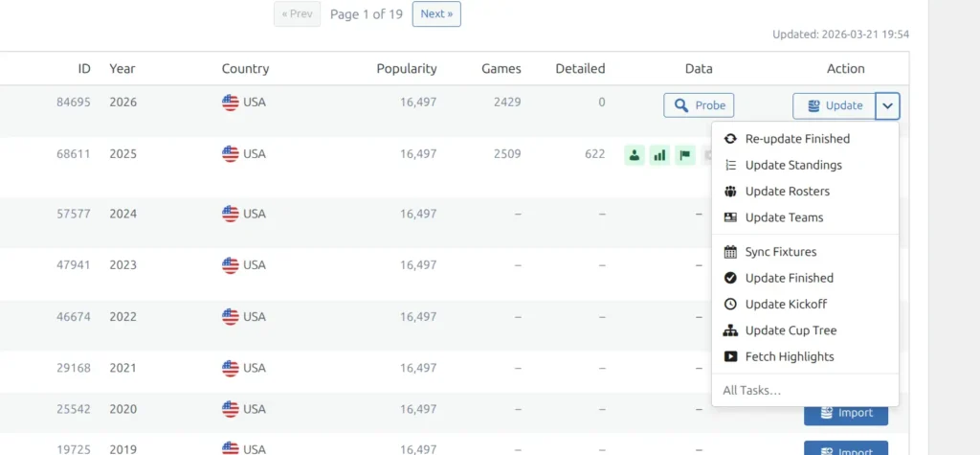
Task: Click the ID card icon beside Update Teams
Action: coord(730,217)
